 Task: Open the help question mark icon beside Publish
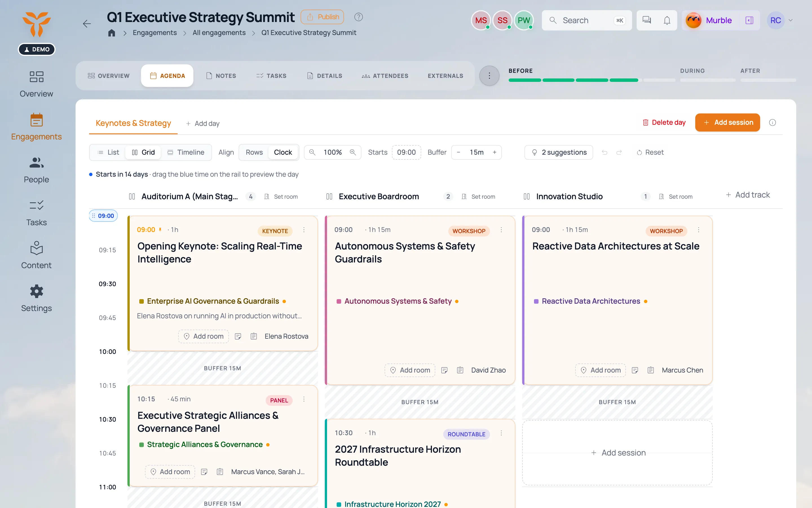358,17
